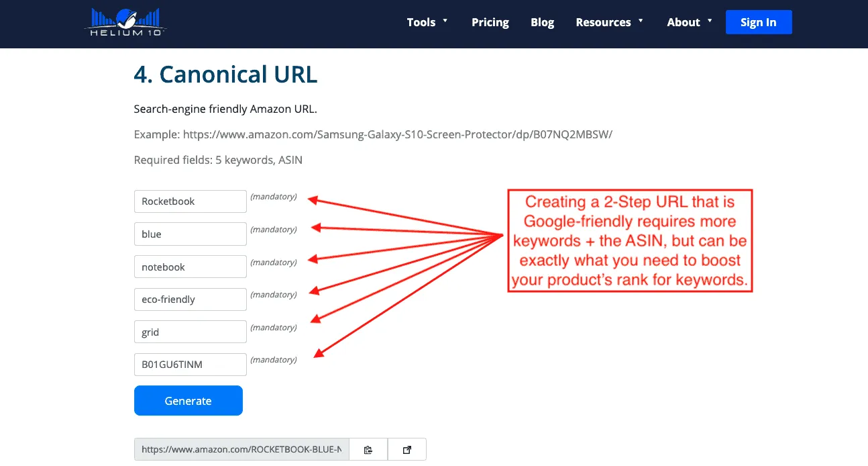The width and height of the screenshot is (868, 466).
Task: Copy the generated URL to clipboard
Action: (368, 450)
